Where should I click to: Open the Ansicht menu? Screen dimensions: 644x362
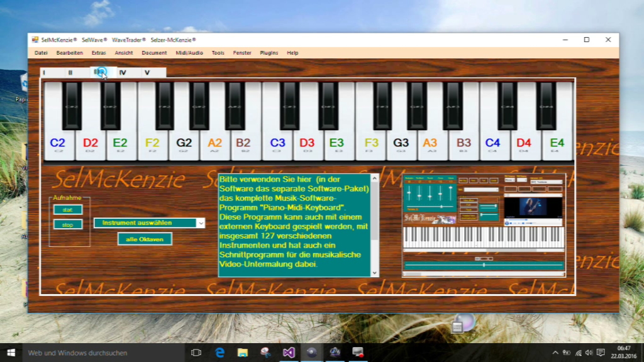124,53
